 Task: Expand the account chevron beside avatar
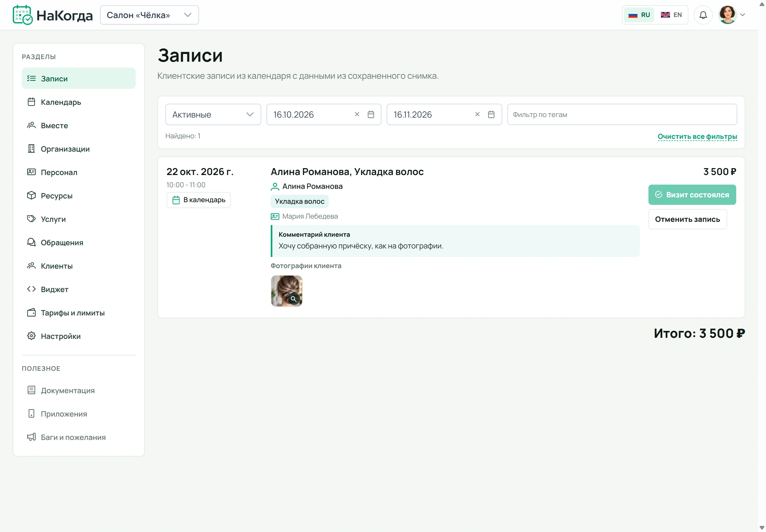coord(742,15)
